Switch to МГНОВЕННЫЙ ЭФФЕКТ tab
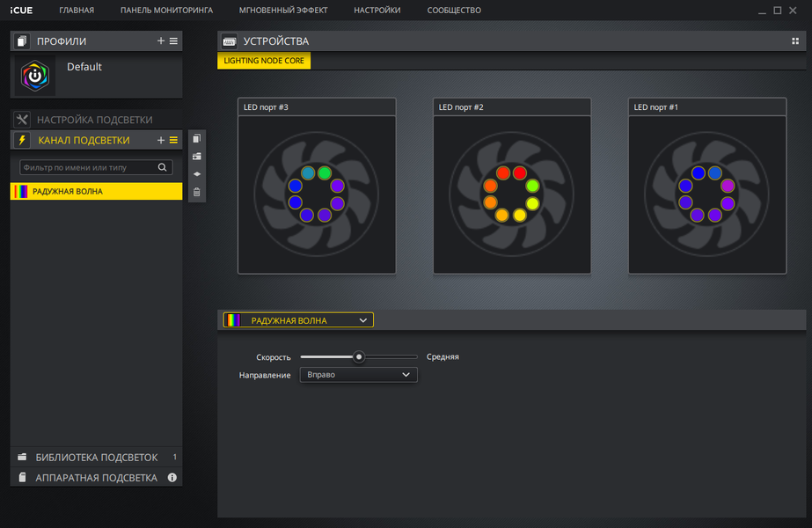812x528 pixels. click(283, 11)
